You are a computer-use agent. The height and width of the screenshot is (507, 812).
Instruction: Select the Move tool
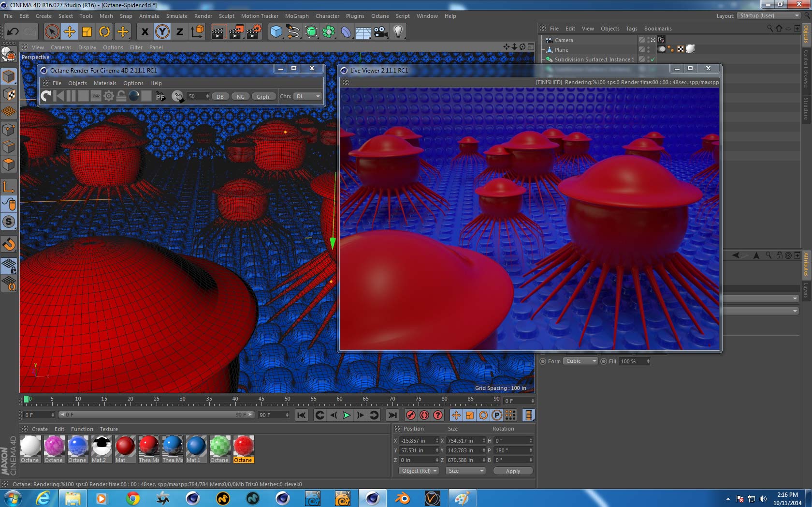(69, 32)
